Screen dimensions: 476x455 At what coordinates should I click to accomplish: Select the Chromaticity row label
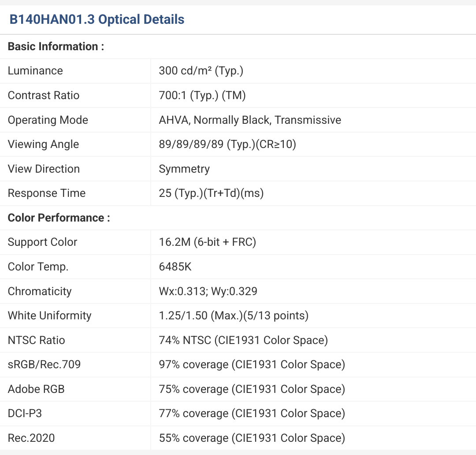coord(40,291)
